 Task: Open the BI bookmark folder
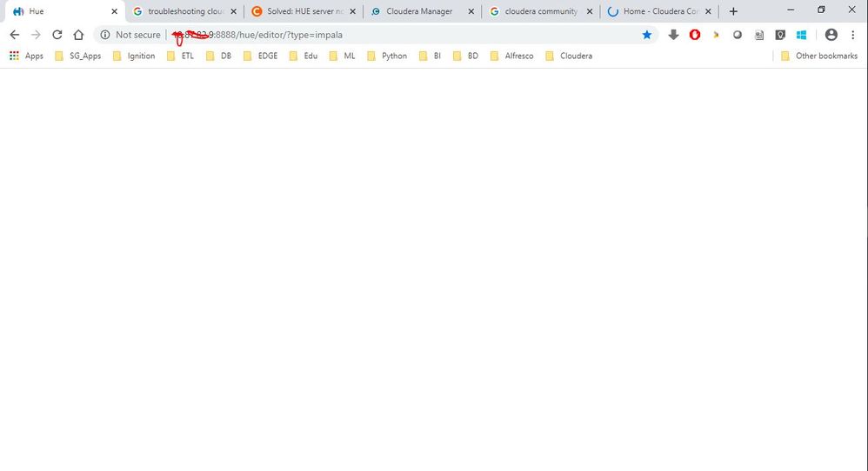(431, 56)
